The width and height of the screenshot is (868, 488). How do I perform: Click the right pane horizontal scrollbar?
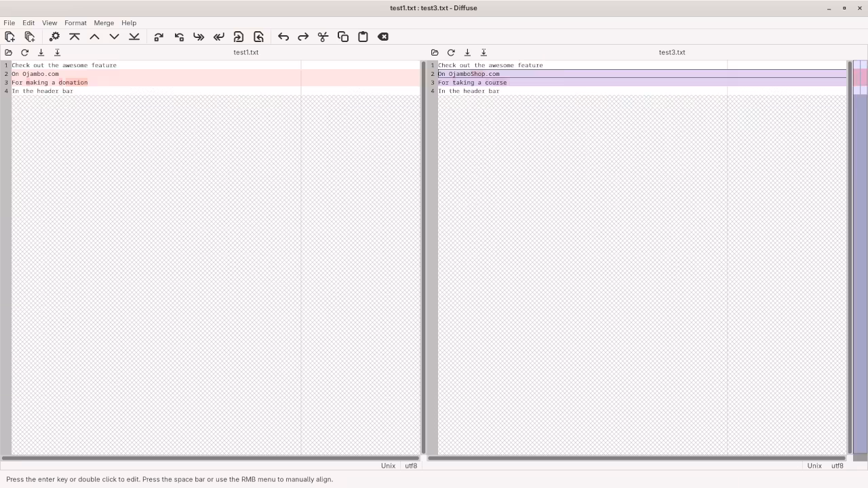(x=637, y=457)
